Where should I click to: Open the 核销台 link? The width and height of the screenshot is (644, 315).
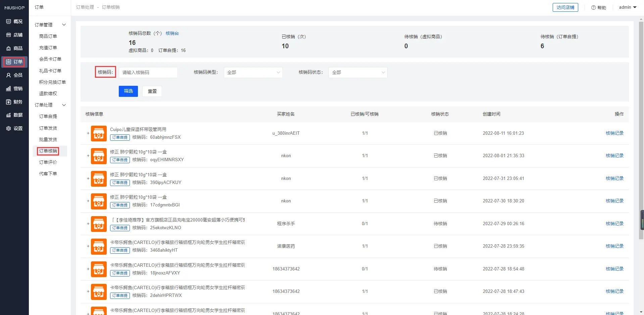[x=172, y=33]
